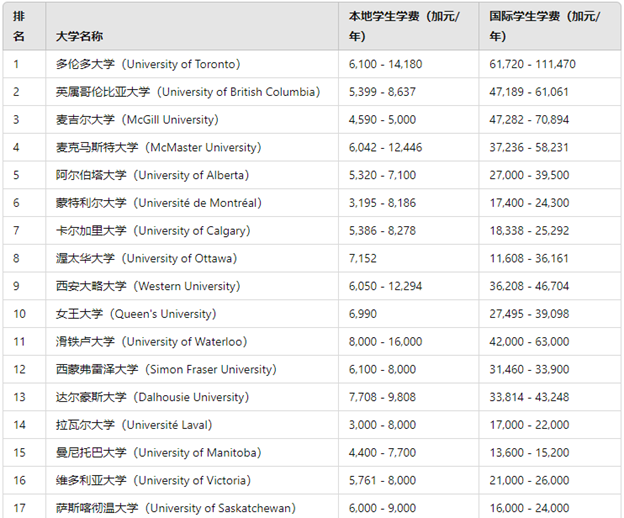Click rank number 8 cell
The width and height of the screenshot is (624, 518).
point(24,258)
